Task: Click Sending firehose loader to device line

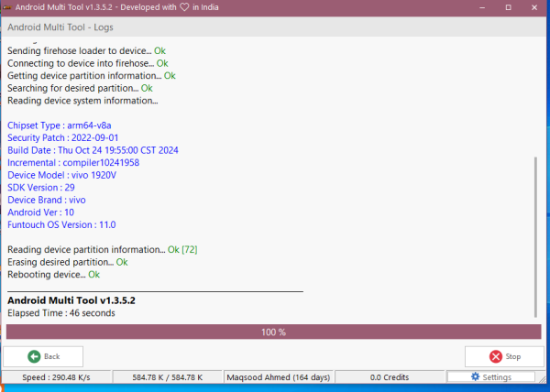Action: coord(86,50)
